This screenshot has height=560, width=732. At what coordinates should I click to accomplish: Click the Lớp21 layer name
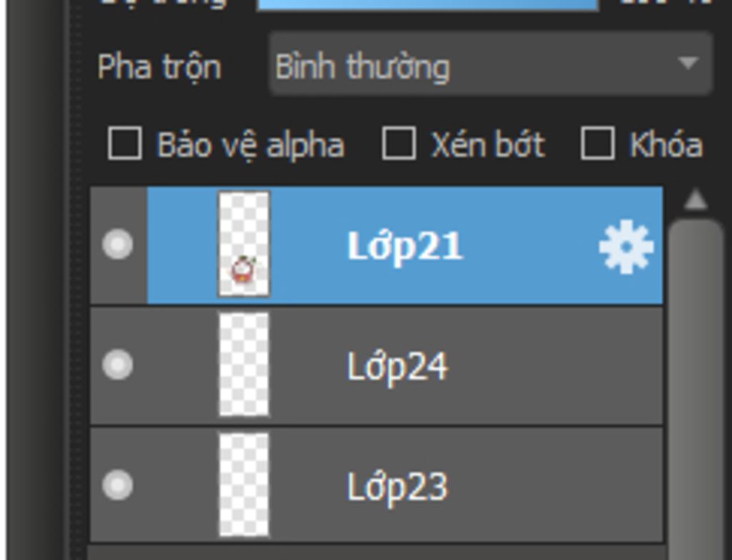tap(405, 246)
